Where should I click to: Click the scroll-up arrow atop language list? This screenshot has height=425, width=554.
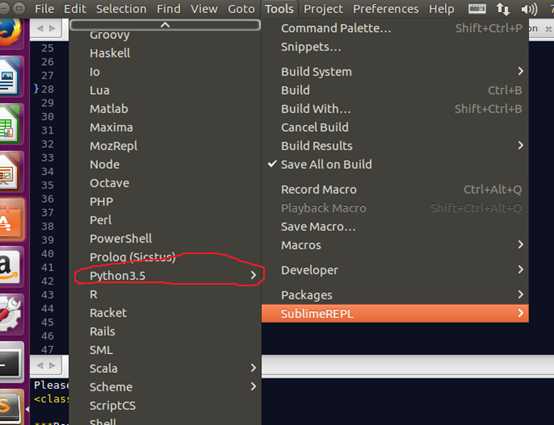point(165,25)
